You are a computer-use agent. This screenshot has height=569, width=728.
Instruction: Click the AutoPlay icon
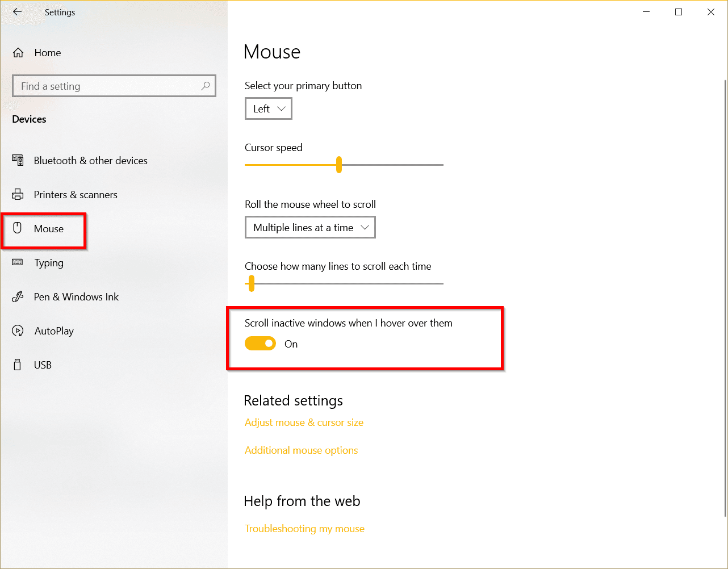click(x=18, y=330)
